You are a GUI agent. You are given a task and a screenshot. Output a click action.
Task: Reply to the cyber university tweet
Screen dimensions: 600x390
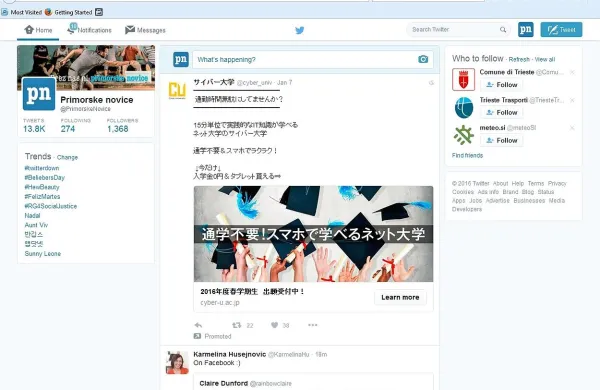[x=198, y=325]
